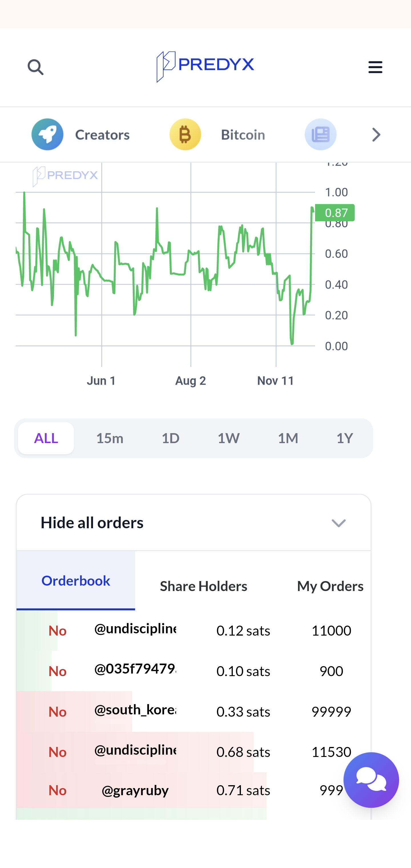Select the 1Y chart range
Image resolution: width=411 pixels, height=868 pixels.
[x=344, y=438]
